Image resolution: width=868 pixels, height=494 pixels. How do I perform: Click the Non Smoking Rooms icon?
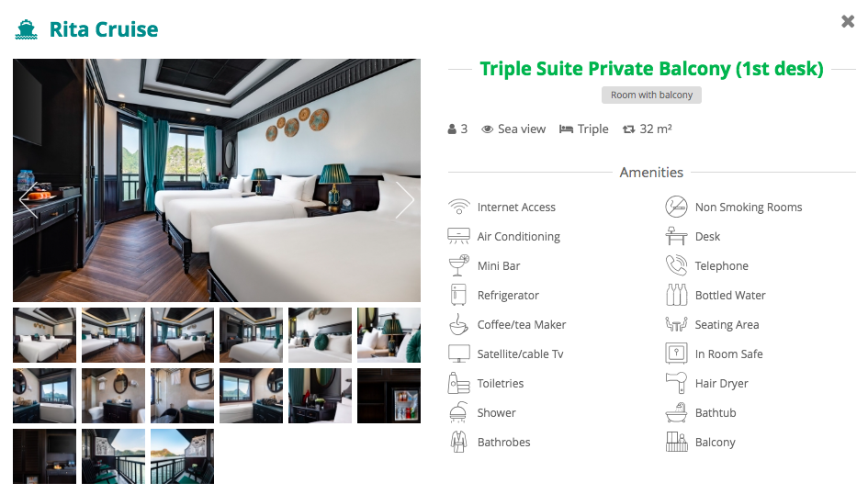[x=676, y=207]
